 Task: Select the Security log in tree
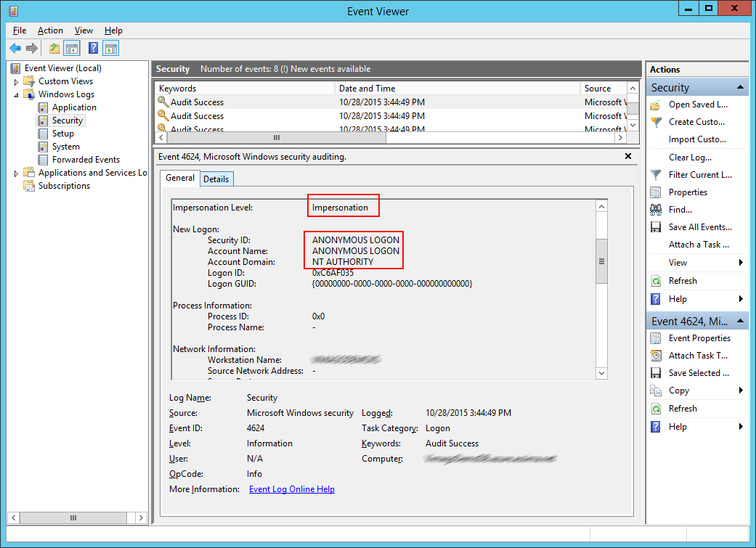tap(68, 120)
